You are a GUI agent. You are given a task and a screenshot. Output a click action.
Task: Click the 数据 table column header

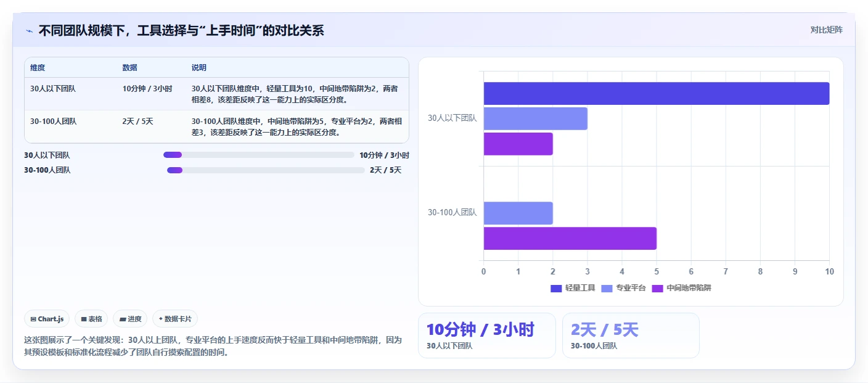click(130, 67)
